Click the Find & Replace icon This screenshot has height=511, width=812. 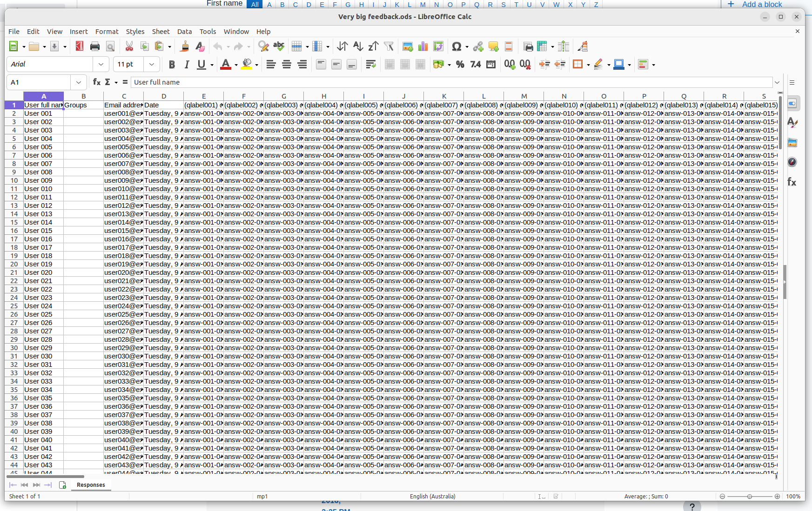point(263,46)
